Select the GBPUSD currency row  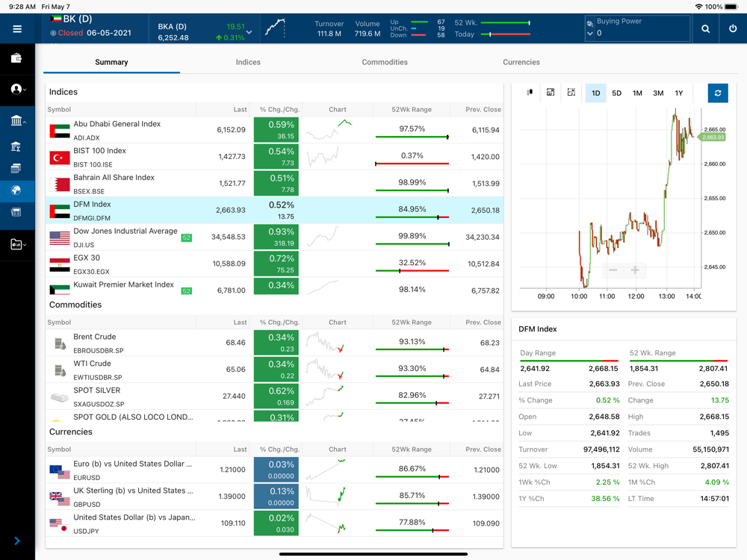[x=274, y=497]
